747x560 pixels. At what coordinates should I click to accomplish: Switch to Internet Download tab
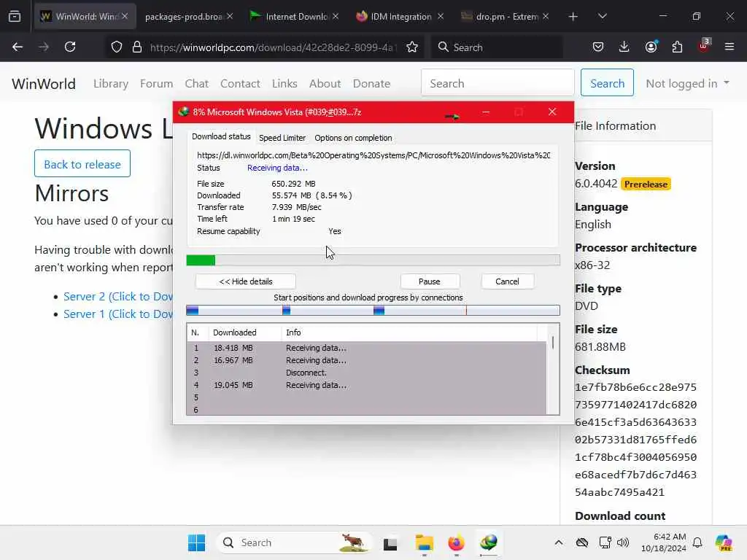point(295,17)
